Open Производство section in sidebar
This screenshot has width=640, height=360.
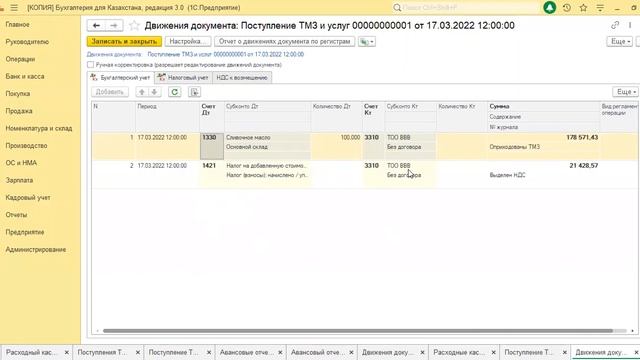(26, 146)
